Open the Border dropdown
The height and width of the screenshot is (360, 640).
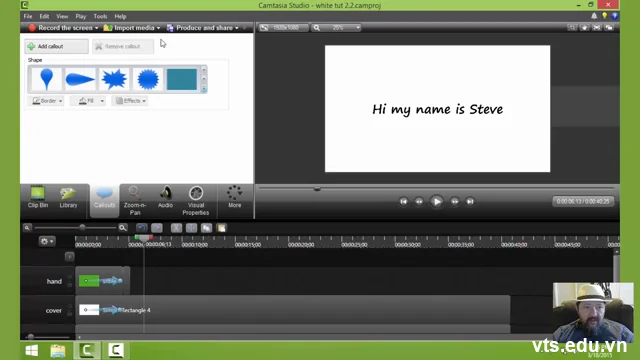click(x=47, y=100)
